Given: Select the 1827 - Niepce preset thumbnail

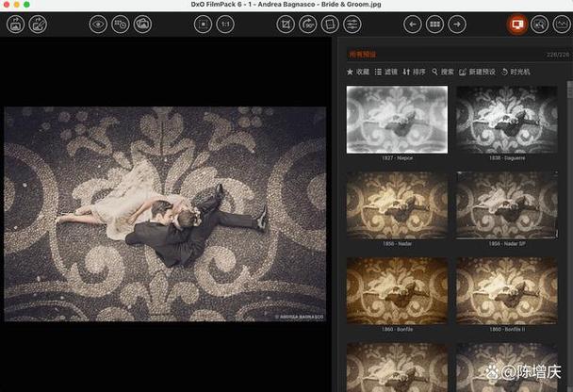Looking at the screenshot, I should [396, 120].
